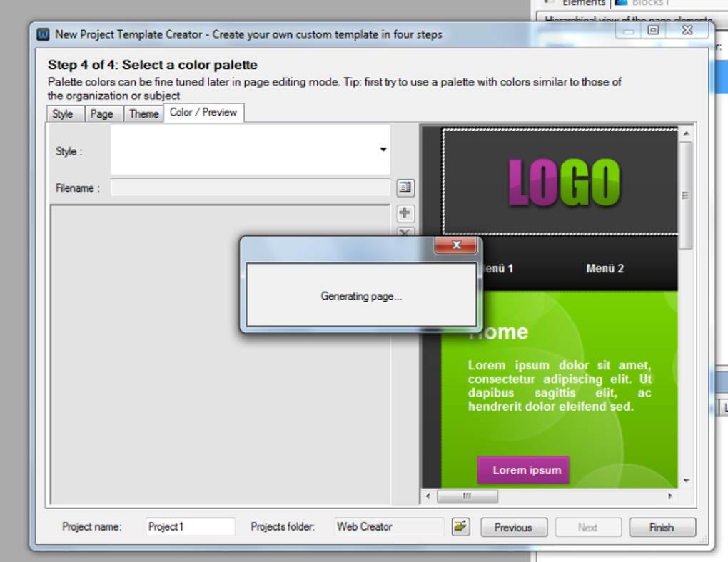Click the preview scroll left arrow
This screenshot has width=728, height=562.
428,496
